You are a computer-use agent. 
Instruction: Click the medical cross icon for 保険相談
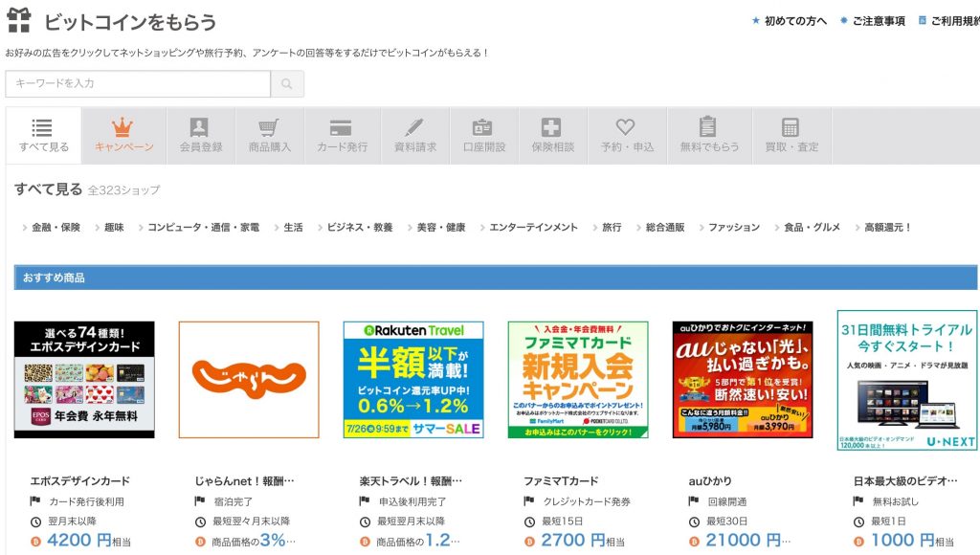pos(551,127)
